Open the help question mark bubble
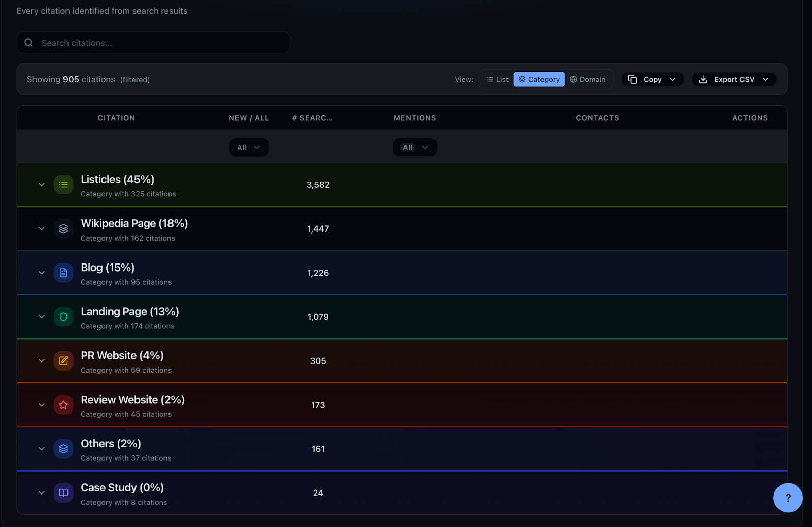The width and height of the screenshot is (812, 527). click(788, 498)
